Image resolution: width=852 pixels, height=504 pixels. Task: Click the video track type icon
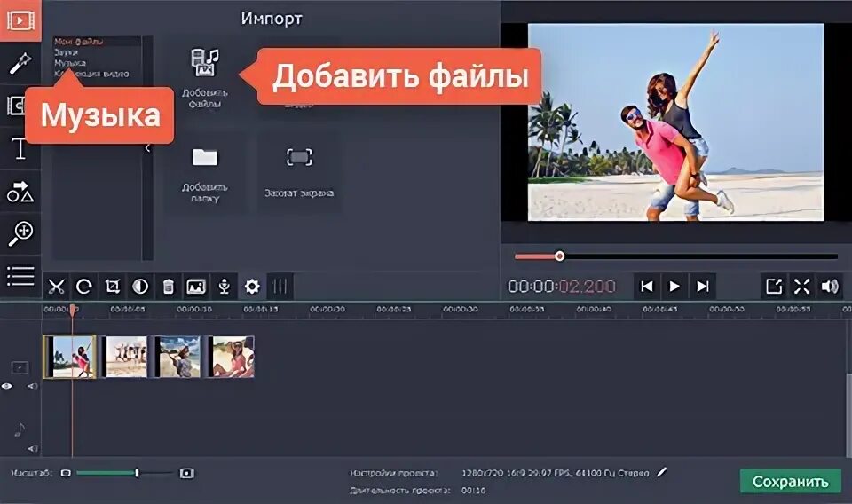coord(20,367)
